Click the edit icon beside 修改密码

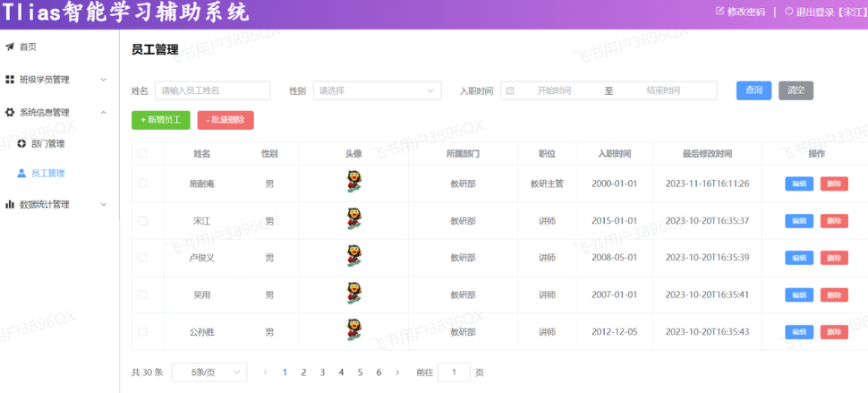[719, 11]
